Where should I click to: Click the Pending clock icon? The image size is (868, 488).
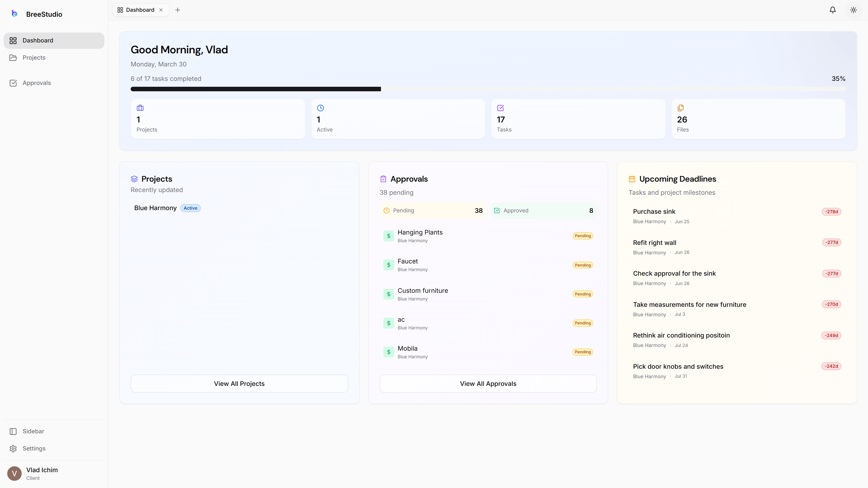point(387,211)
